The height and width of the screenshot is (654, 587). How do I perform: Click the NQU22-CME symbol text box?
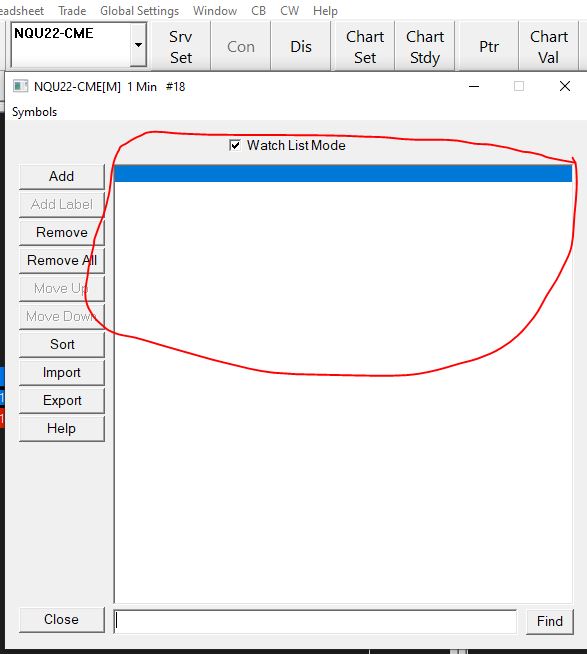pos(71,45)
